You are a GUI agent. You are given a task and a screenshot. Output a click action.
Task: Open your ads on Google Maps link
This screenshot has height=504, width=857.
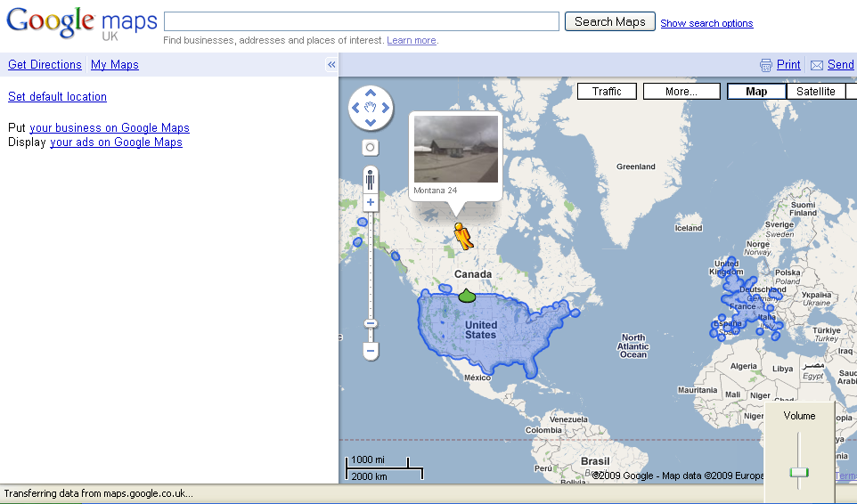tap(116, 142)
